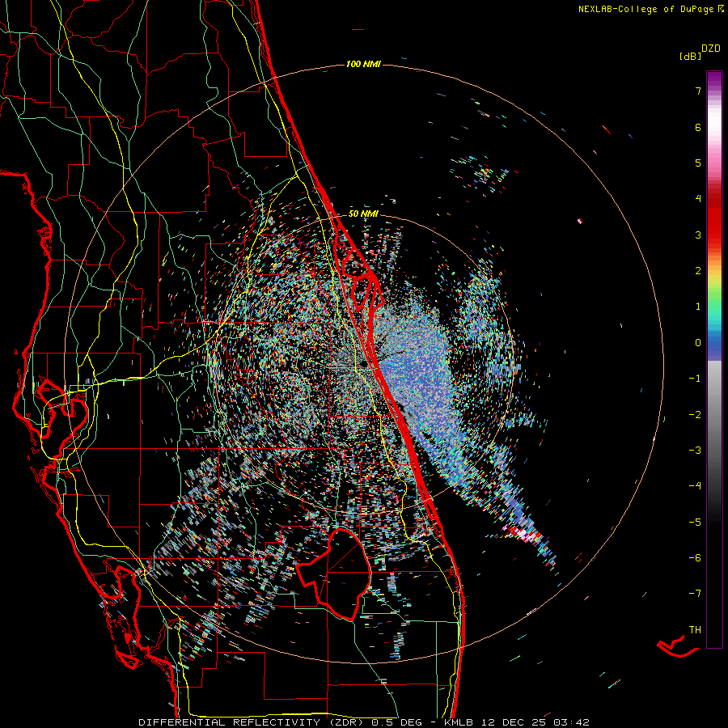Image resolution: width=728 pixels, height=728 pixels.
Task: Click the positive 7 scale value
Action: click(x=698, y=91)
